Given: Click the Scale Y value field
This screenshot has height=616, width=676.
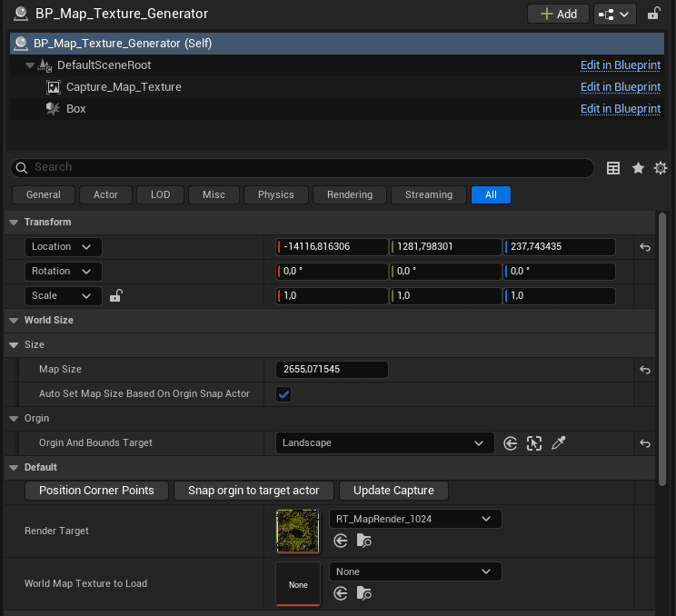Looking at the screenshot, I should coord(445,296).
